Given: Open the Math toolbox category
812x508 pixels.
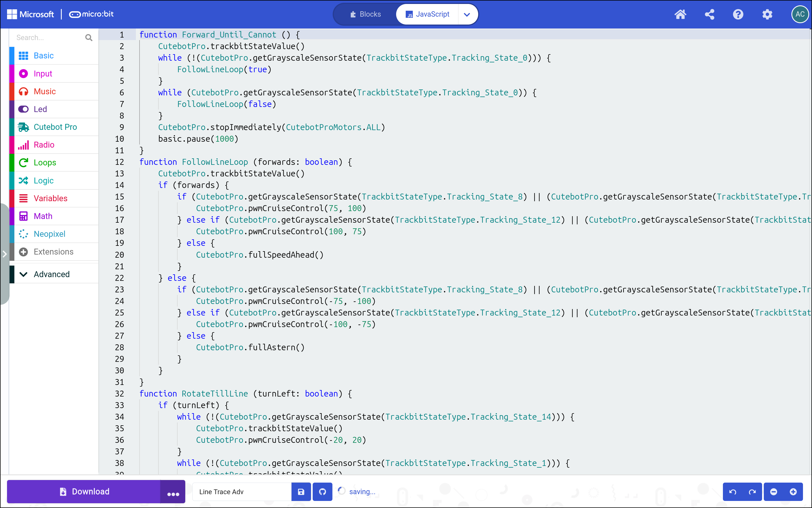Looking at the screenshot, I should 54,216.
